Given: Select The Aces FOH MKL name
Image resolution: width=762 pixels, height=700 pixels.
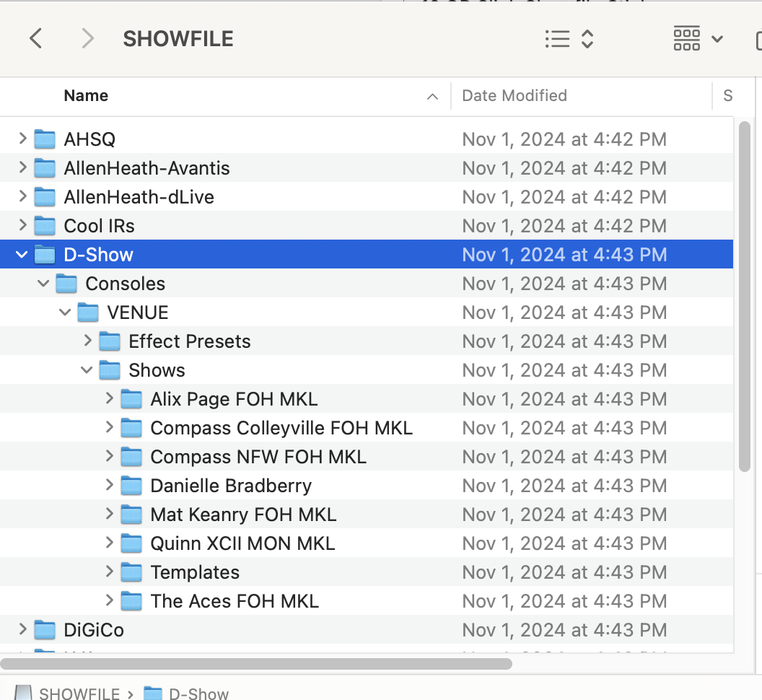Looking at the screenshot, I should click(x=235, y=601).
